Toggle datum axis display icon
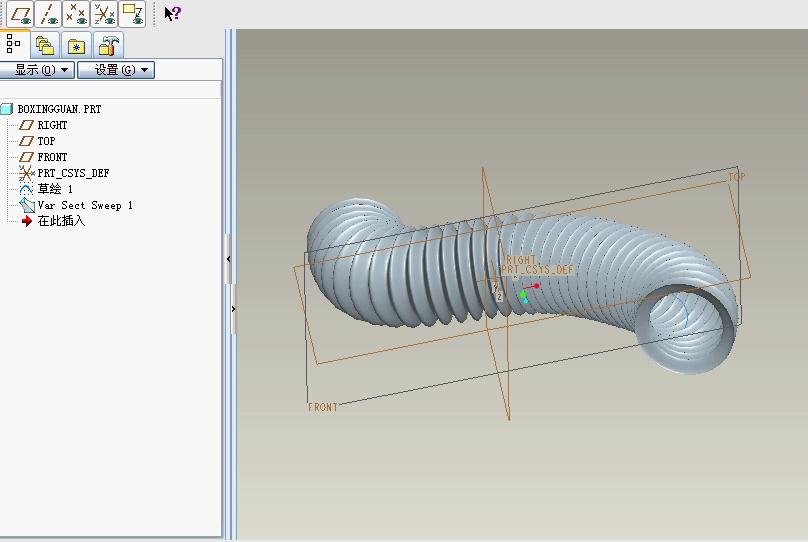This screenshot has height=542, width=808. [x=48, y=14]
